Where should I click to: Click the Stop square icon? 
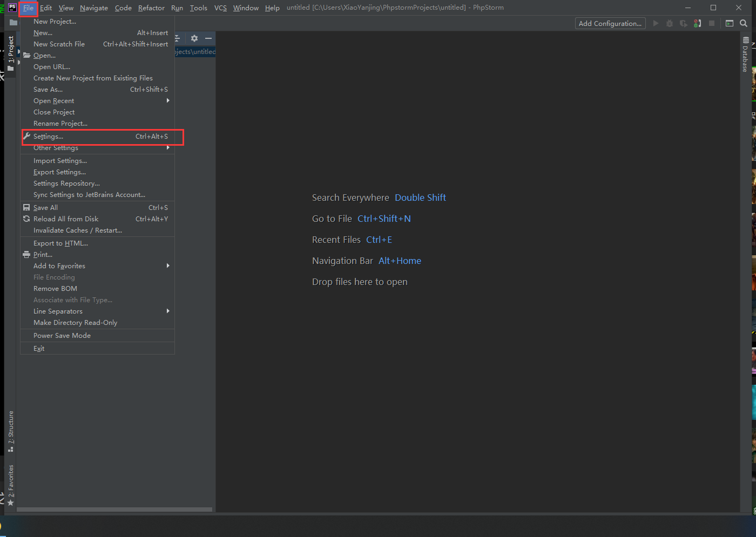[x=712, y=23]
